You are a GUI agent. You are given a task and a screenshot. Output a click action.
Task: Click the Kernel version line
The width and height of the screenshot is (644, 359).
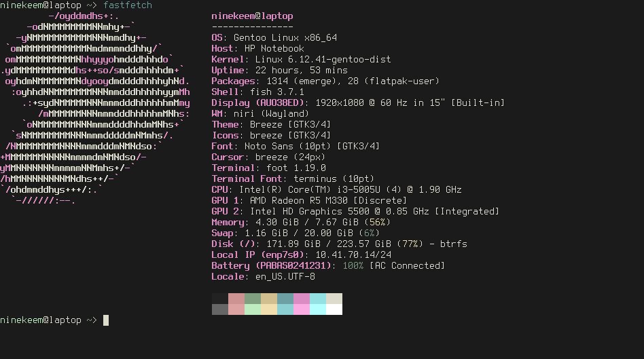coord(301,60)
